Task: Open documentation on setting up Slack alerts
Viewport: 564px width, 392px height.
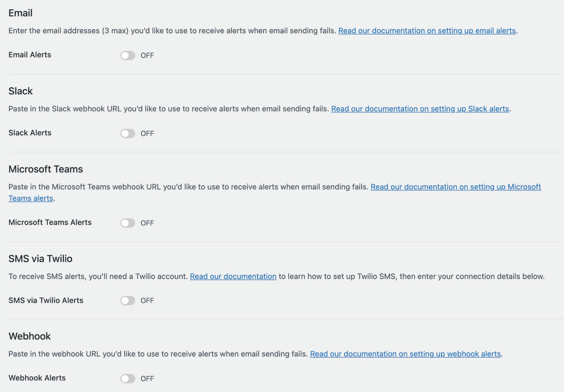Action: click(420, 109)
